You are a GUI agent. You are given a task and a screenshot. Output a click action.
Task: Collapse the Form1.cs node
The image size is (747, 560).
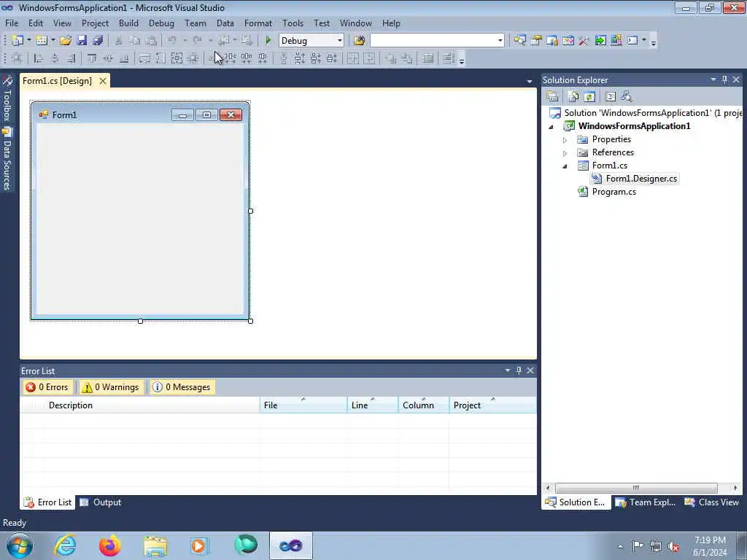pos(565,166)
